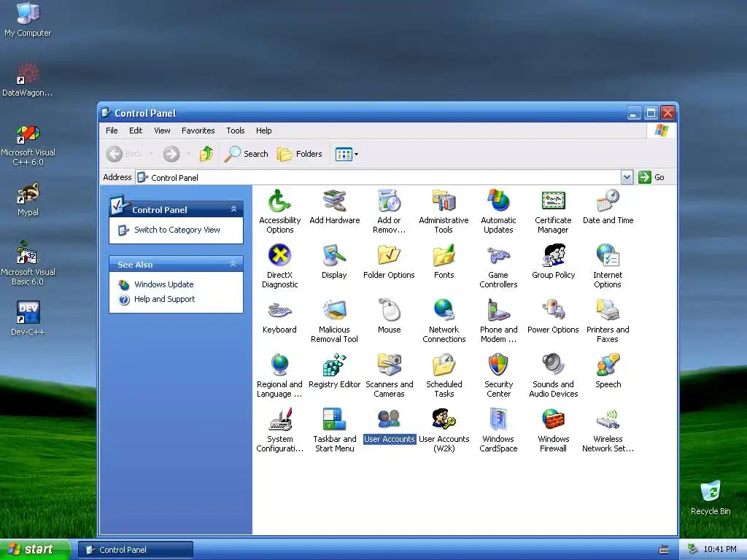Open the Edit menu
747x560 pixels.
[x=136, y=131]
